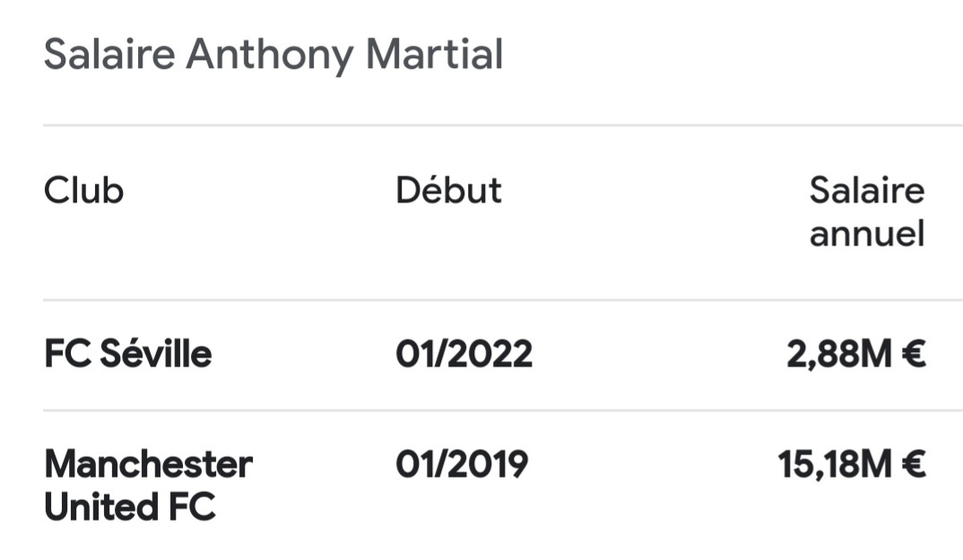Select the 15,18M € salary value

pos(852,464)
